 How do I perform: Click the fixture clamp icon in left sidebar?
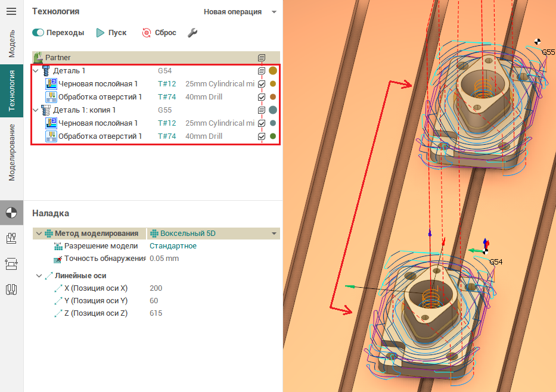click(x=11, y=264)
